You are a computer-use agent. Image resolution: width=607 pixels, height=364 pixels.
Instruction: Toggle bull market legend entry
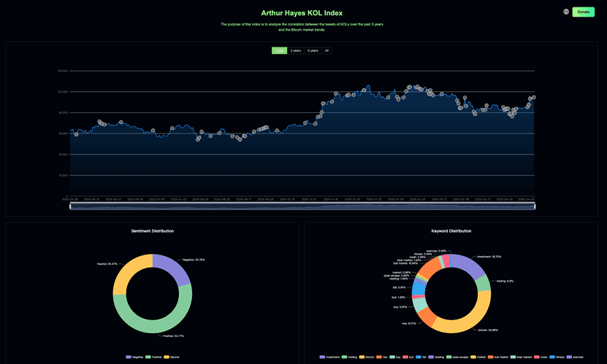click(x=498, y=357)
